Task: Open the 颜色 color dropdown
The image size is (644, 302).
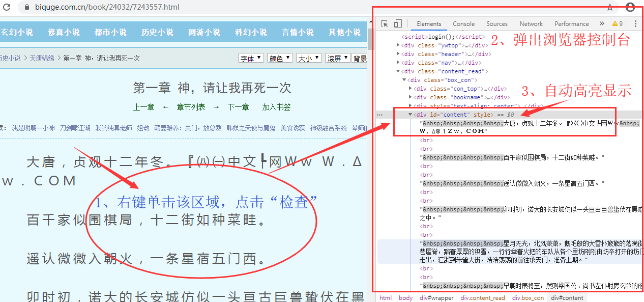Action: [x=279, y=58]
